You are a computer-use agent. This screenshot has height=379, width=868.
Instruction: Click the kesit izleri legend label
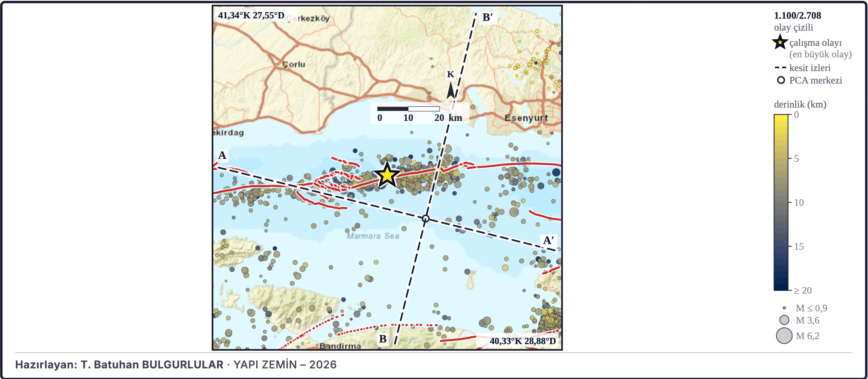pos(810,68)
